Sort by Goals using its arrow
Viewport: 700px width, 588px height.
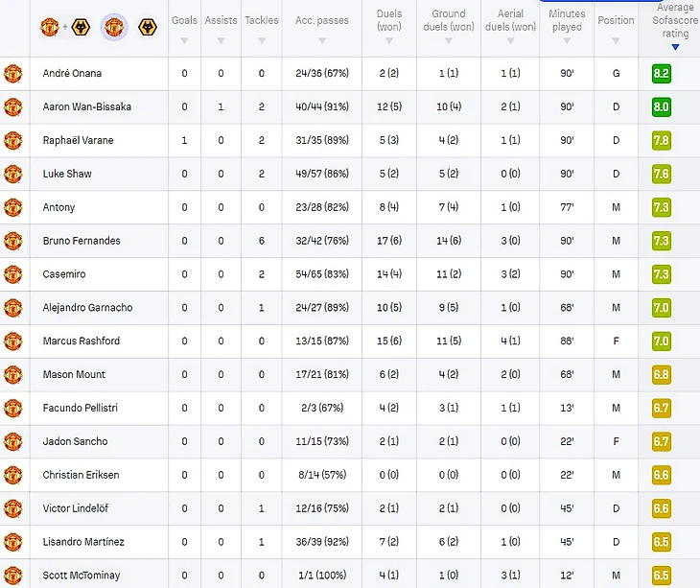tap(184, 41)
